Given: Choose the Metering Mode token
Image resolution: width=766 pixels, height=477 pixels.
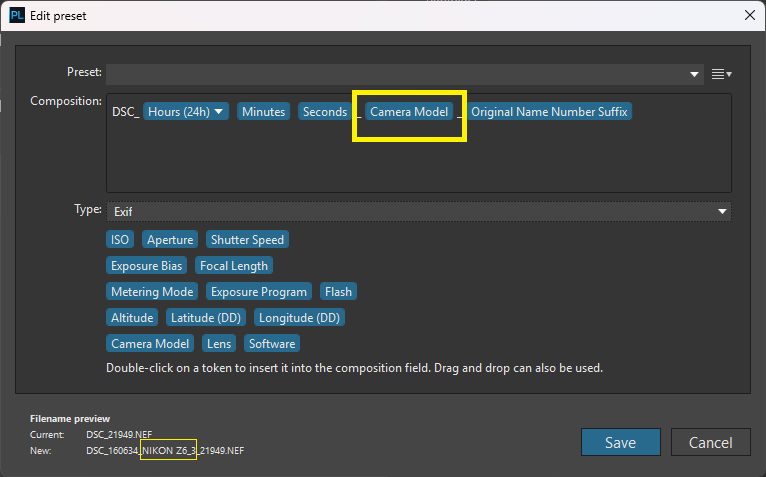Looking at the screenshot, I should coord(152,292).
